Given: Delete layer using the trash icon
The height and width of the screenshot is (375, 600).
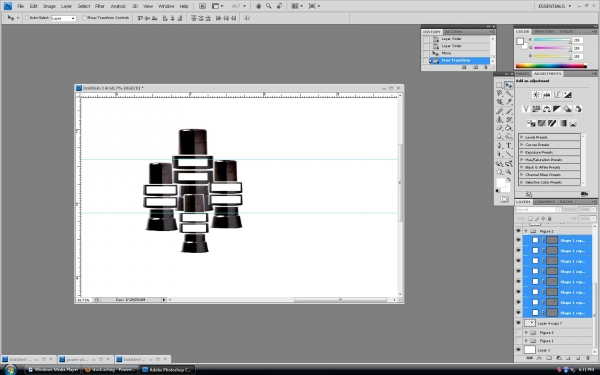Looking at the screenshot, I should [x=588, y=358].
